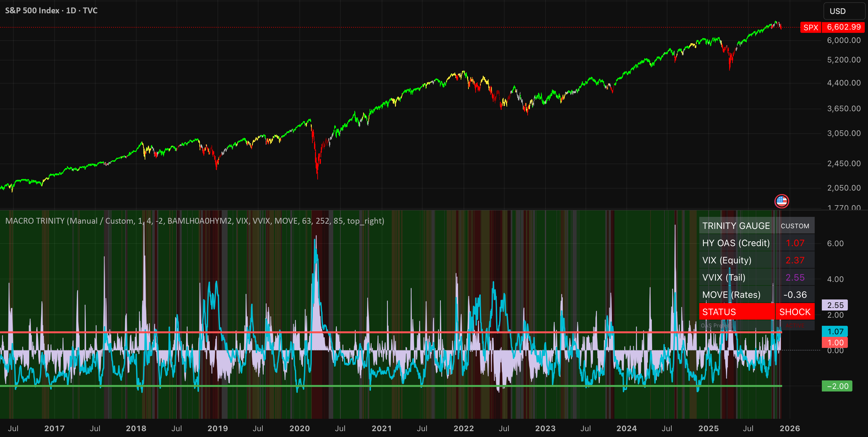Screen dimensions: 868x437
Task: Click the HY OAS (Credit) row label
Action: 736,243
